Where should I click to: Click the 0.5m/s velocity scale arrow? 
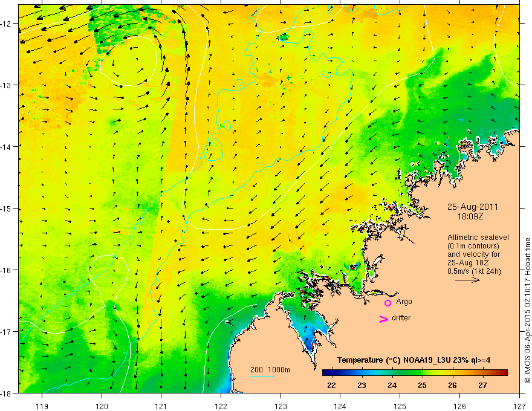click(x=467, y=280)
